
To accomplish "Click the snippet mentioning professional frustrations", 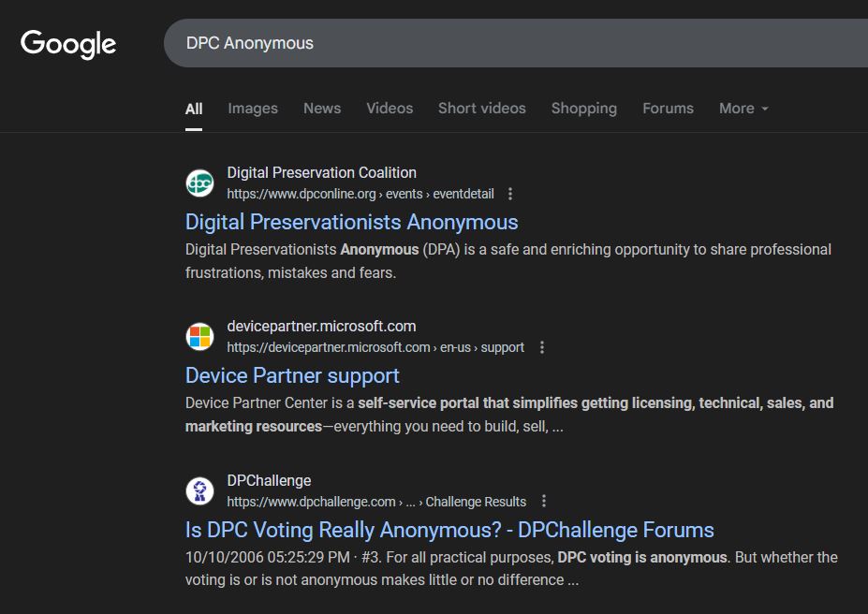I will coord(508,261).
